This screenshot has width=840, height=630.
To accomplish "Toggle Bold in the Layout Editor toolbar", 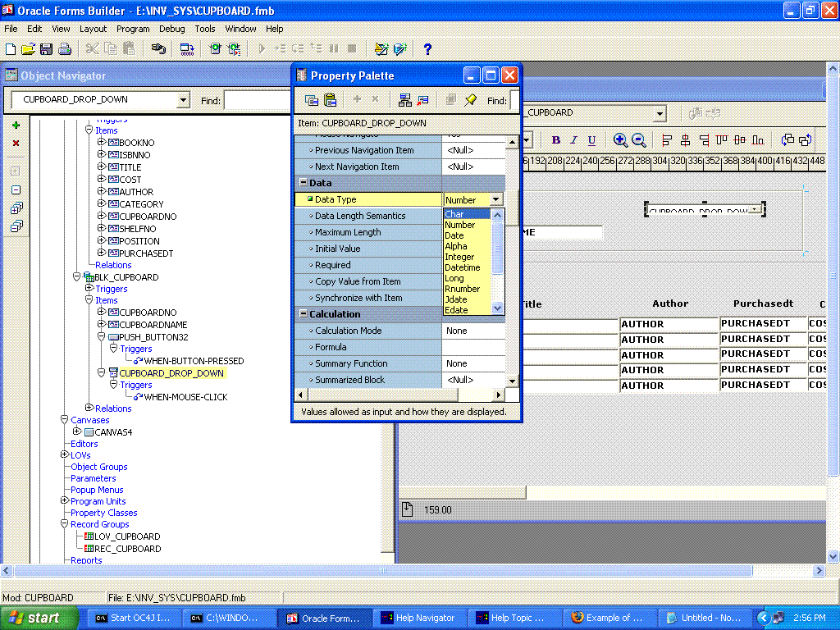I will pos(556,140).
